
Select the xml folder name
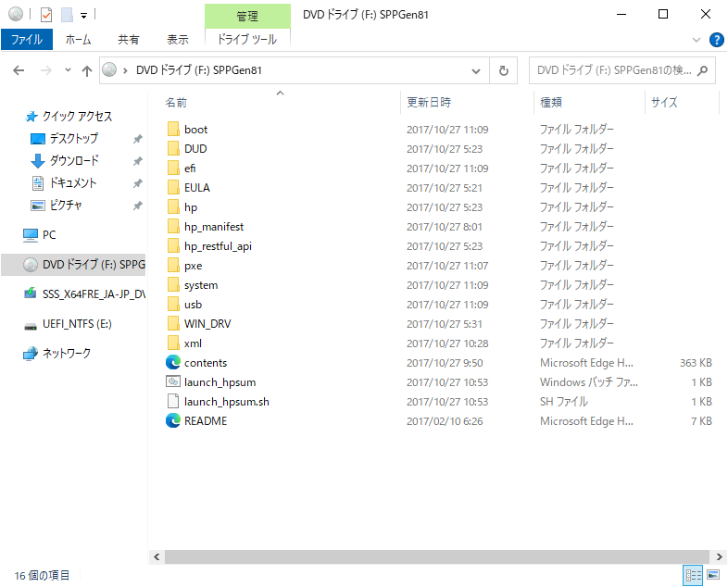coord(193,343)
